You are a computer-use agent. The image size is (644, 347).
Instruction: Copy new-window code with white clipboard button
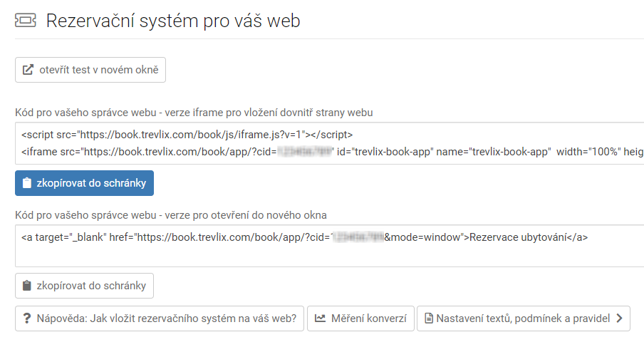coord(84,286)
